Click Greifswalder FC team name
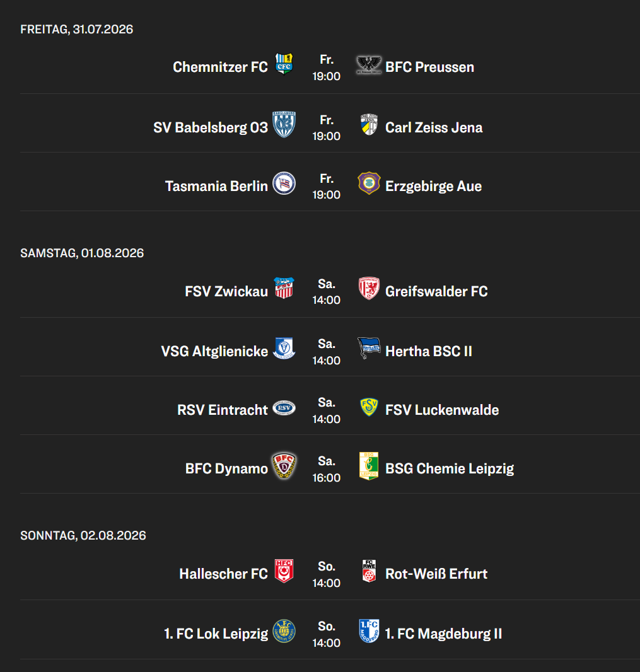Image resolution: width=640 pixels, height=672 pixels. click(436, 291)
